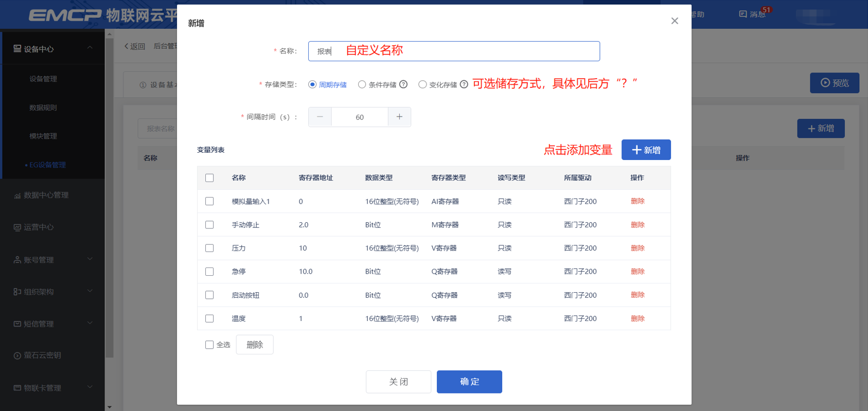
Task: Toggle the 全选 checkbox
Action: [x=209, y=345]
